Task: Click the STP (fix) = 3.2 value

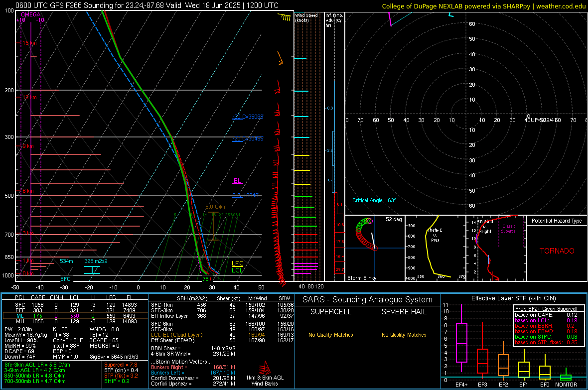Action: click(121, 376)
